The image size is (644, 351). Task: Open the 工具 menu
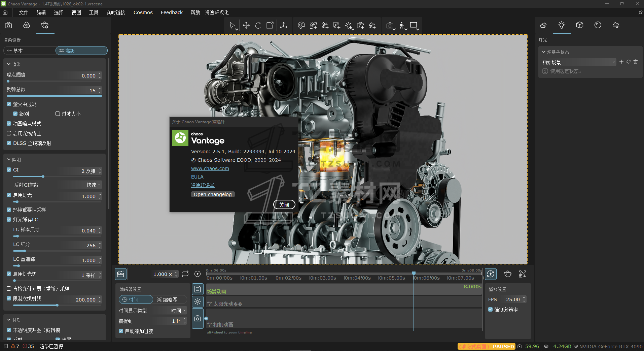point(94,12)
